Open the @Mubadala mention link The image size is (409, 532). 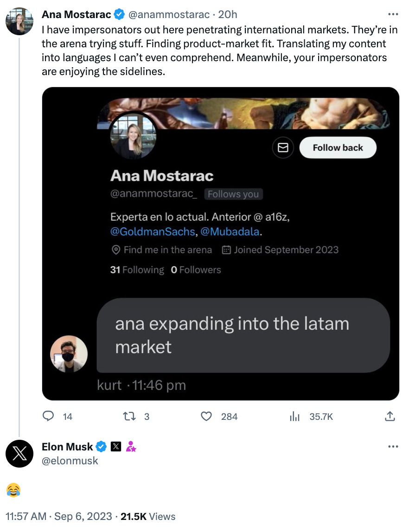pyautogui.click(x=230, y=231)
